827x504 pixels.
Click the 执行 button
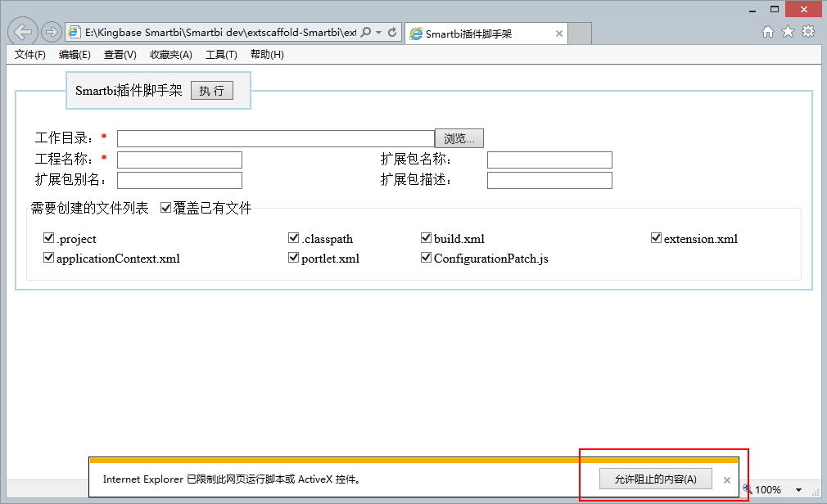click(x=212, y=91)
